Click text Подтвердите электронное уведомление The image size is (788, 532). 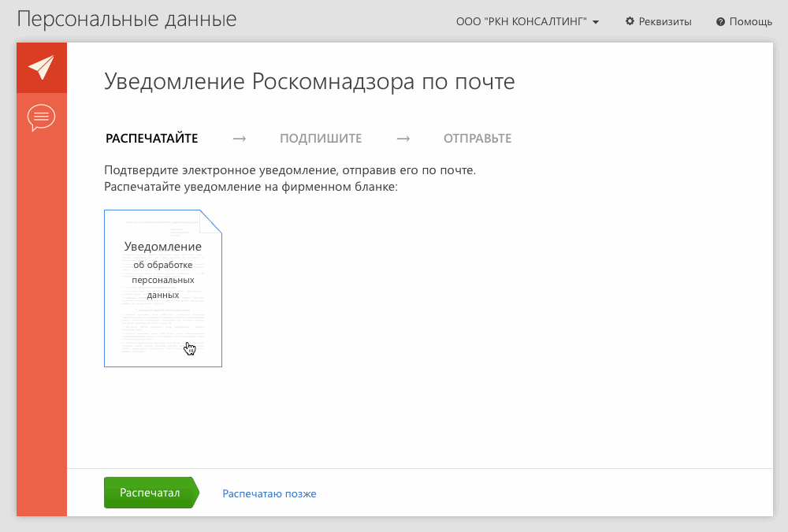(221, 170)
